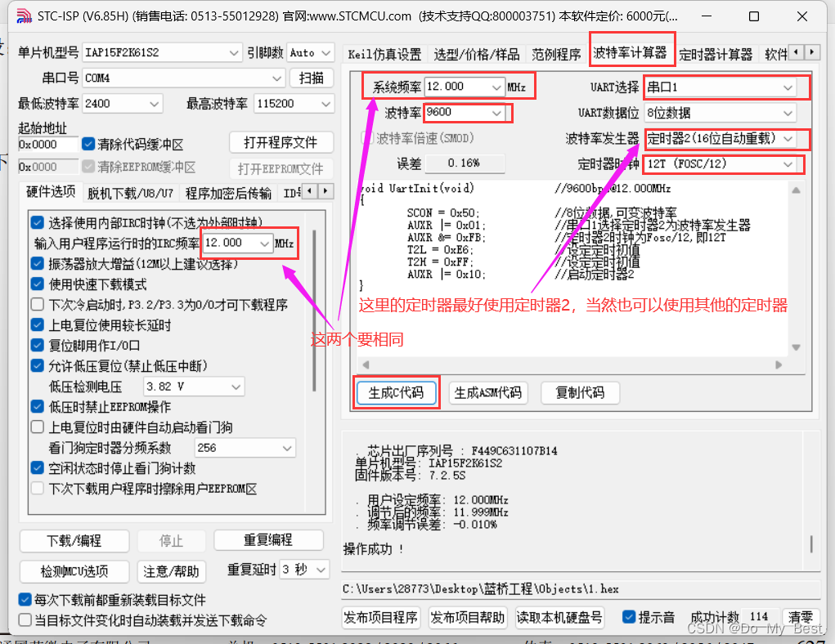
Task: Toggle 每次下载前都重新装载目标文件 checkbox
Action: pos(25,600)
